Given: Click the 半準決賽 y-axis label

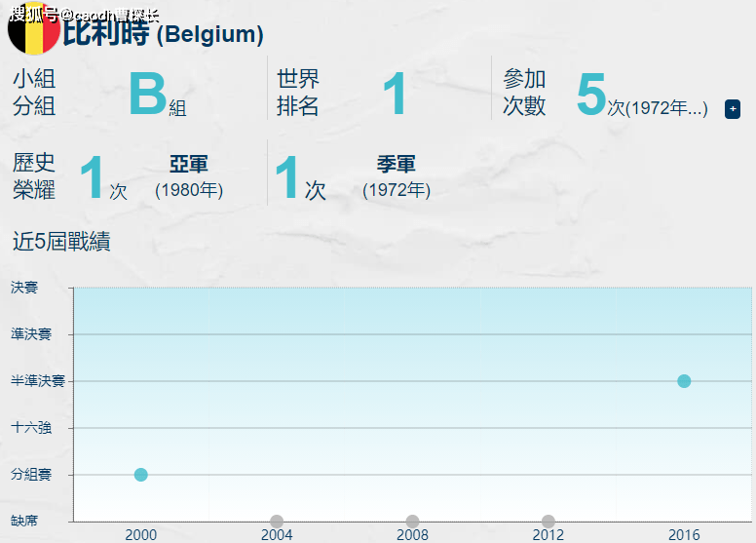Looking at the screenshot, I should click(x=38, y=381).
